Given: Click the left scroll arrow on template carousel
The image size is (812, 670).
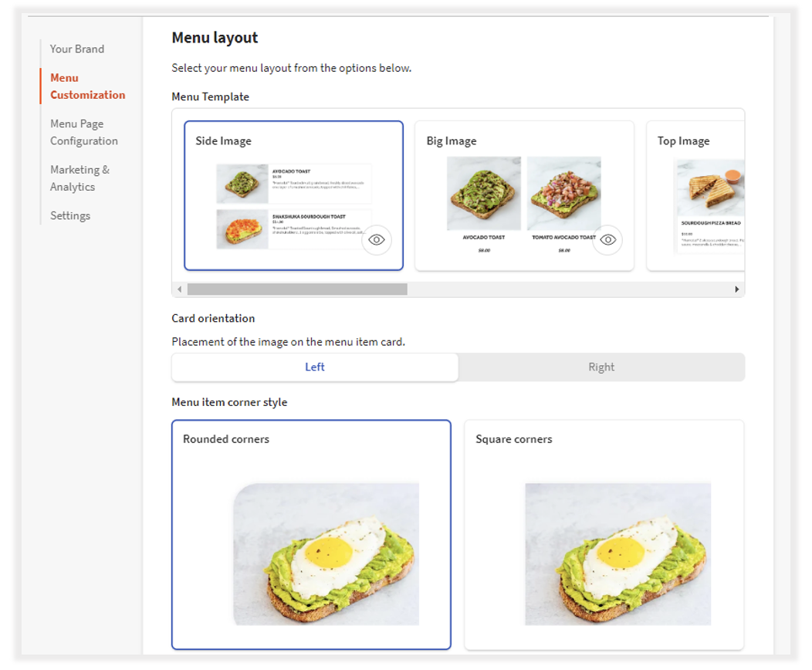Looking at the screenshot, I should (178, 289).
